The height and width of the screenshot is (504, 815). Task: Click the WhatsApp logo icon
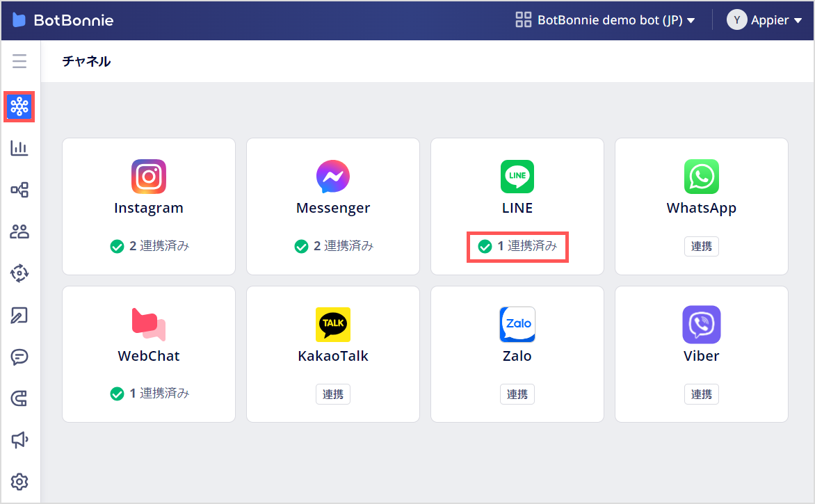702,176
